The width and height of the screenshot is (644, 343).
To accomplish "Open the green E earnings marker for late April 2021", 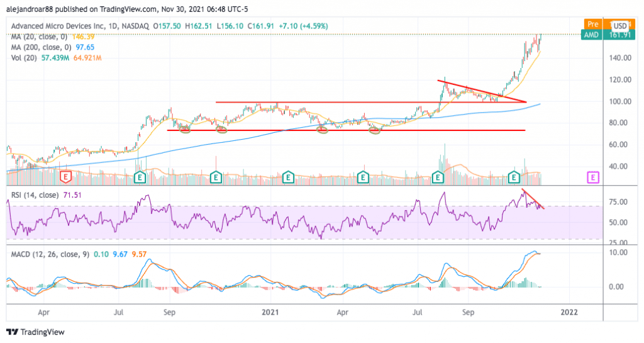I will coord(363,177).
